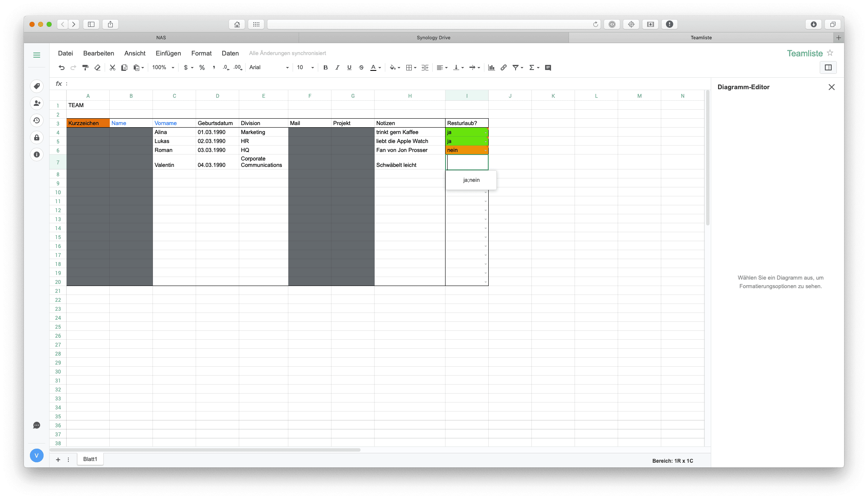Insert a chart via toolbar icon

[492, 67]
